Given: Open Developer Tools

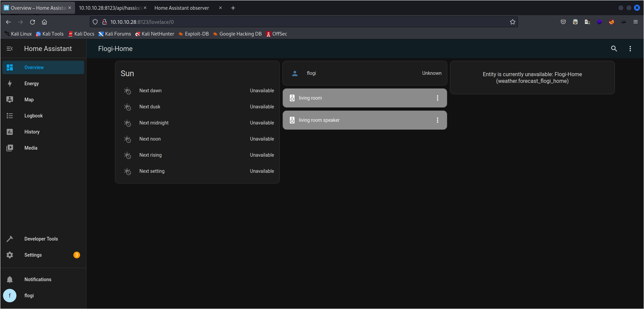Looking at the screenshot, I should coord(43,239).
